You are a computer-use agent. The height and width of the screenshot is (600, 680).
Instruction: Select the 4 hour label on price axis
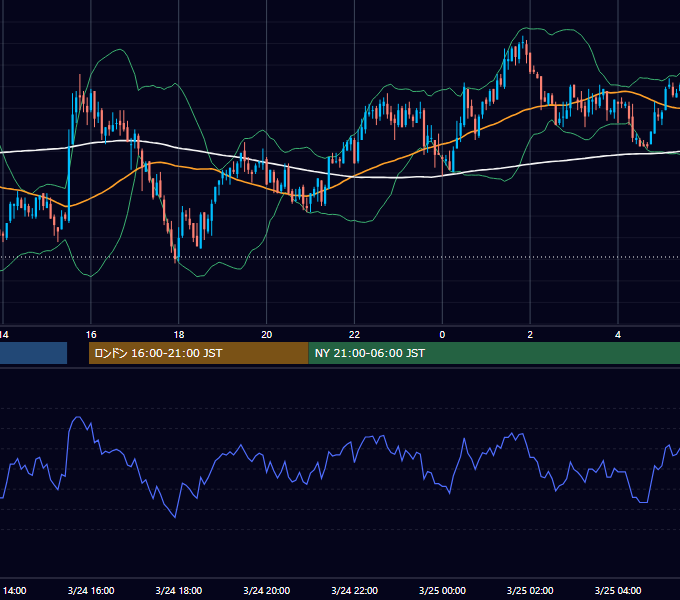click(x=618, y=335)
